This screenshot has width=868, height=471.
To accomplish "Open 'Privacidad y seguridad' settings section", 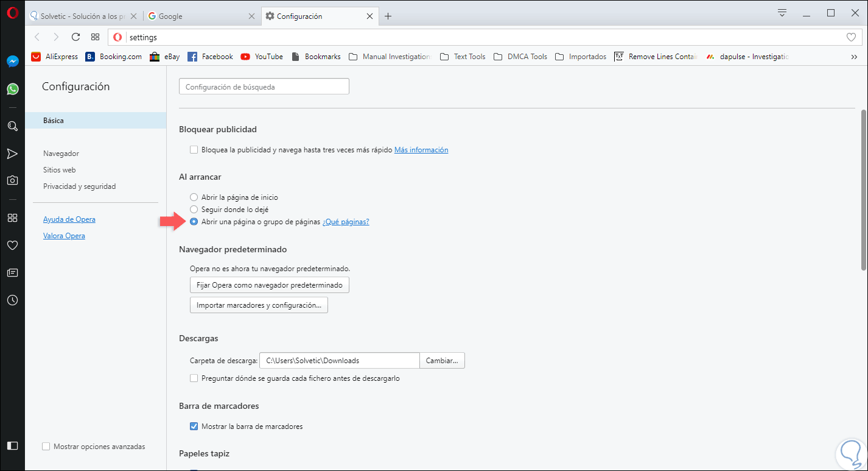I will point(79,186).
